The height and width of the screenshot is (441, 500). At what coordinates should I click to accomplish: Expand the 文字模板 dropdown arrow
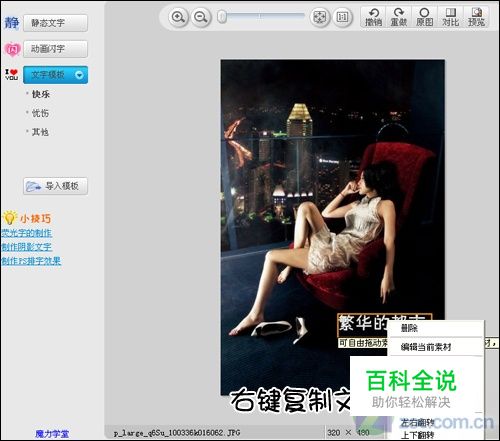(79, 75)
